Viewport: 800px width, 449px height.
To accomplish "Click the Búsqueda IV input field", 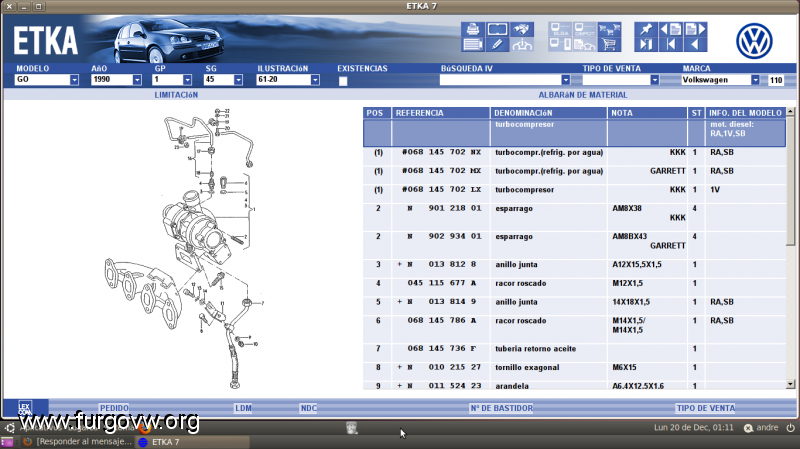I will [500, 80].
